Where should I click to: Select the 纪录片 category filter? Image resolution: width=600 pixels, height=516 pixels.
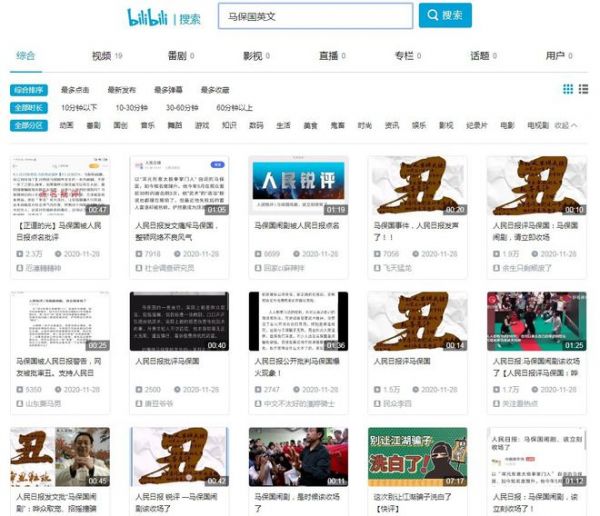click(474, 126)
